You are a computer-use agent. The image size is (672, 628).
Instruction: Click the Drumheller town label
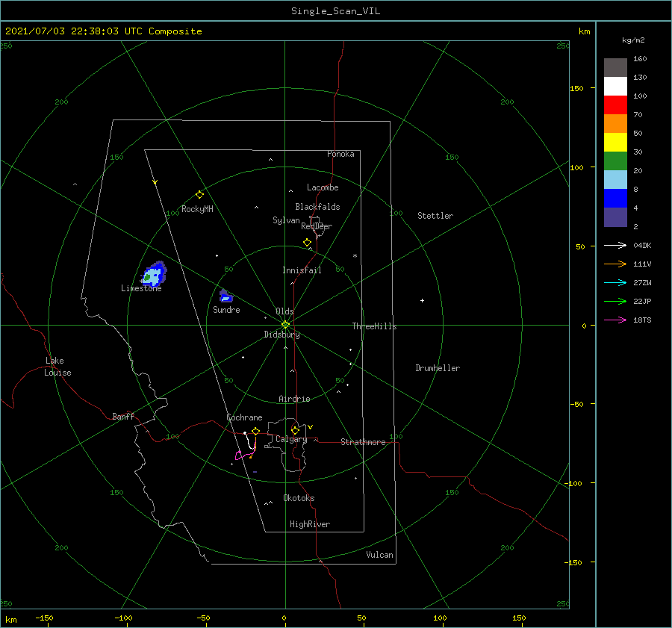(x=438, y=368)
